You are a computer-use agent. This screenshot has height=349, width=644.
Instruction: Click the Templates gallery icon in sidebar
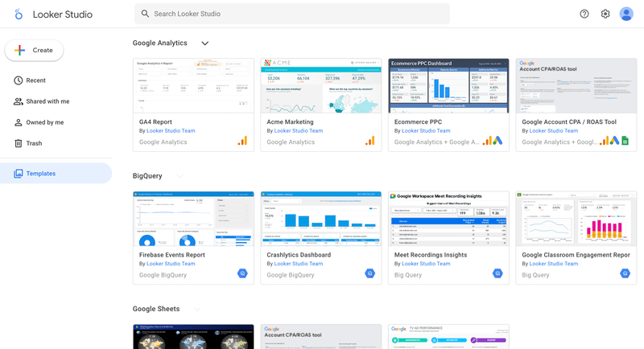click(18, 174)
